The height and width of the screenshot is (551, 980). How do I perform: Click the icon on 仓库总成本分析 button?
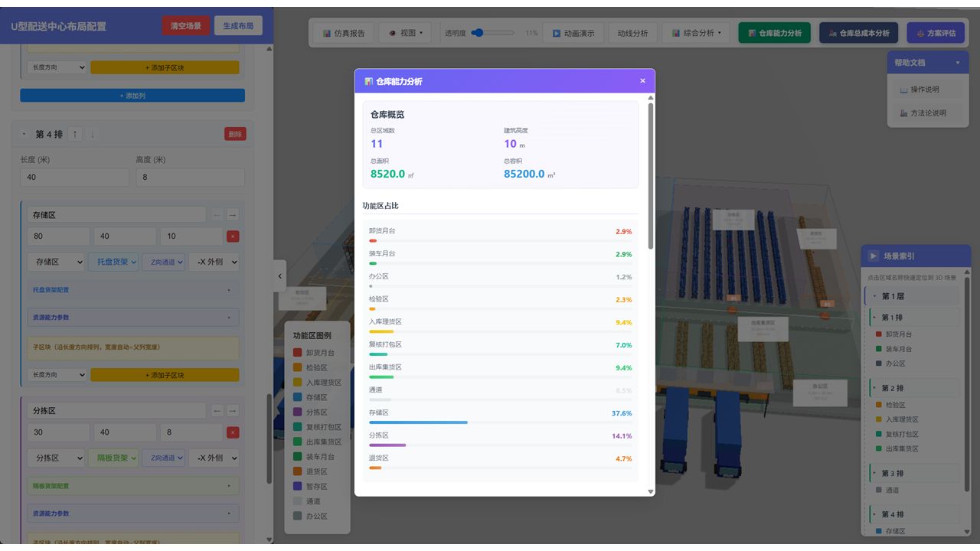pos(833,34)
